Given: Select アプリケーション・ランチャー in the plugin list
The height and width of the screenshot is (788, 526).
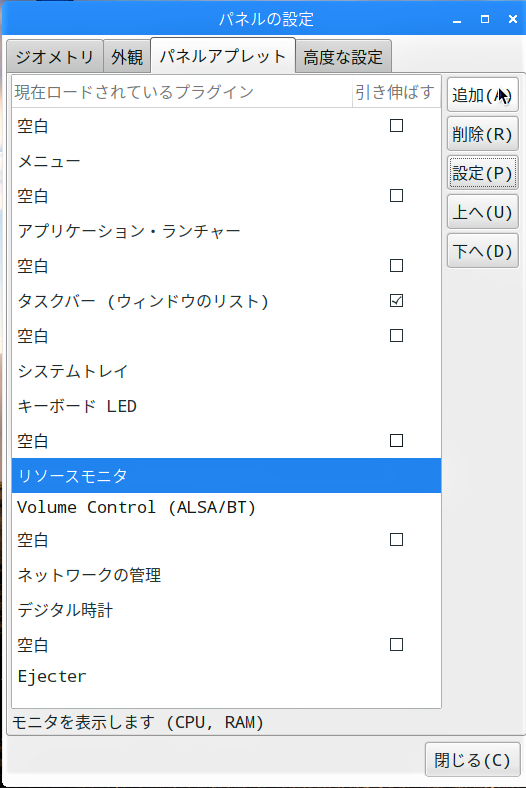Looking at the screenshot, I should [226, 231].
